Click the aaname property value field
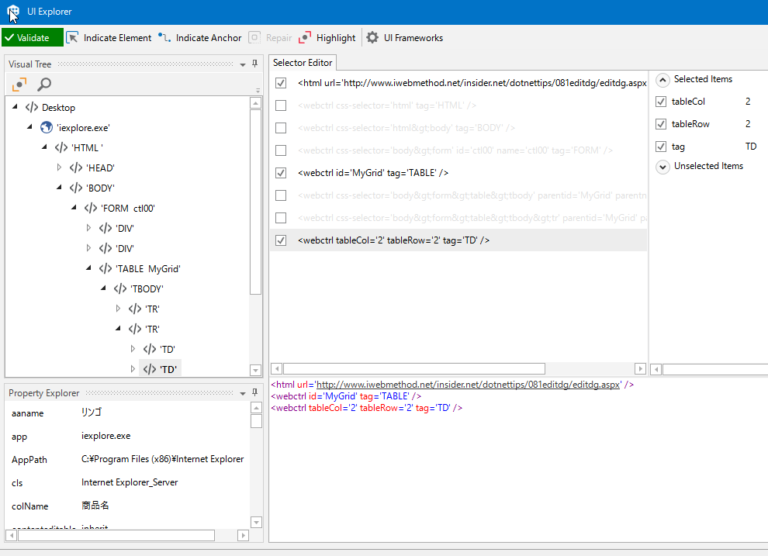Screen dimensions: 768x556 pyautogui.click(x=162, y=412)
